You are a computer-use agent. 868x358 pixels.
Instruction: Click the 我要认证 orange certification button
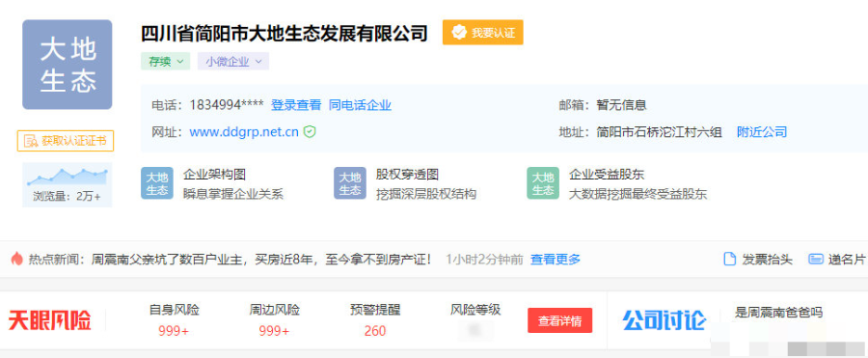[483, 33]
